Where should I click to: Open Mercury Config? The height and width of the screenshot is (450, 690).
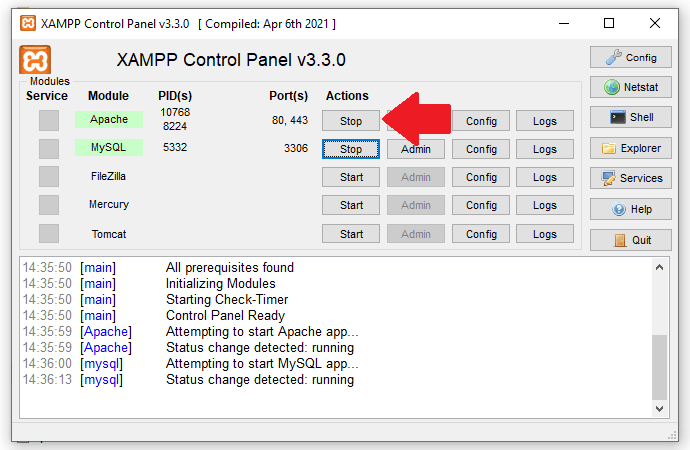tap(481, 205)
